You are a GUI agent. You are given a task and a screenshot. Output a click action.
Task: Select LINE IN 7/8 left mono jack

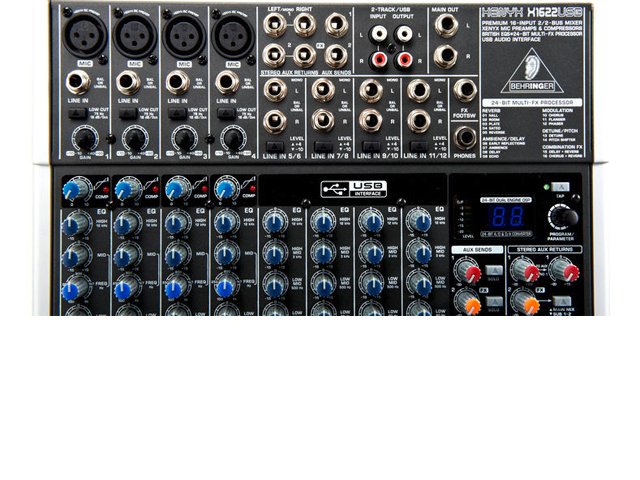coord(323,90)
